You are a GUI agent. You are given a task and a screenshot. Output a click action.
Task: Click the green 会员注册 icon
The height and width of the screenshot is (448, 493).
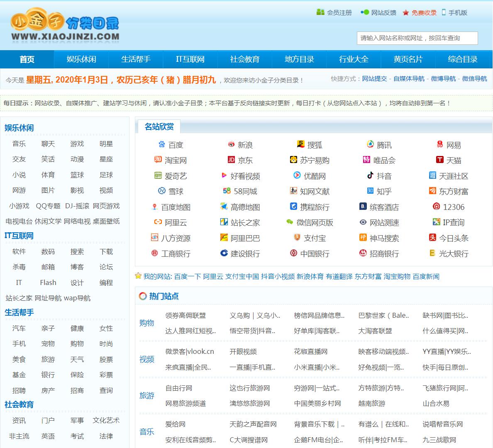click(320, 12)
